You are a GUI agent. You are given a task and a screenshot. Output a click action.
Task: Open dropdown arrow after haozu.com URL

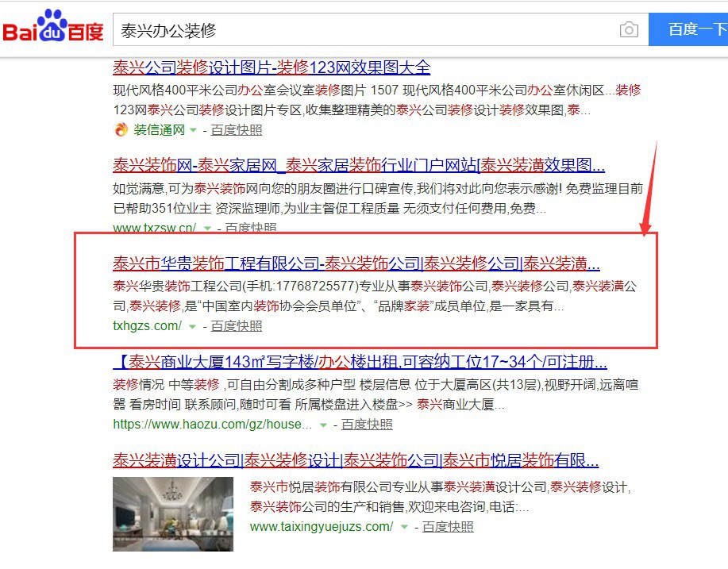323,425
